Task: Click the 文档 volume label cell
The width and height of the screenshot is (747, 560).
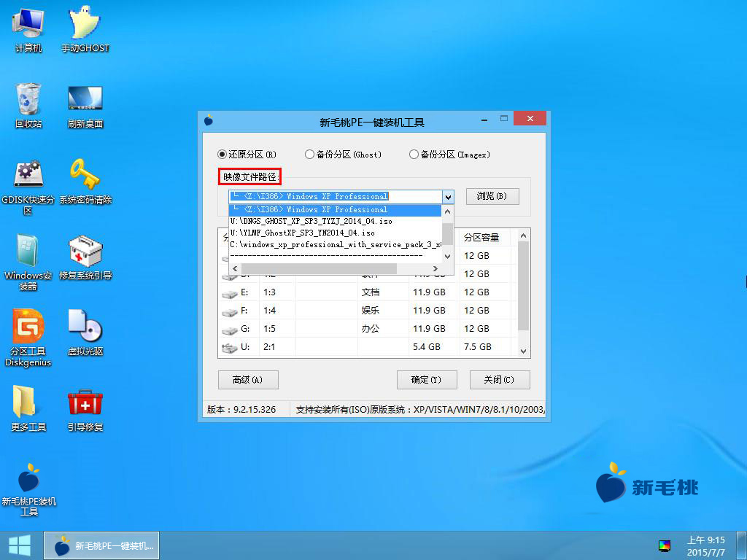Action: click(370, 292)
